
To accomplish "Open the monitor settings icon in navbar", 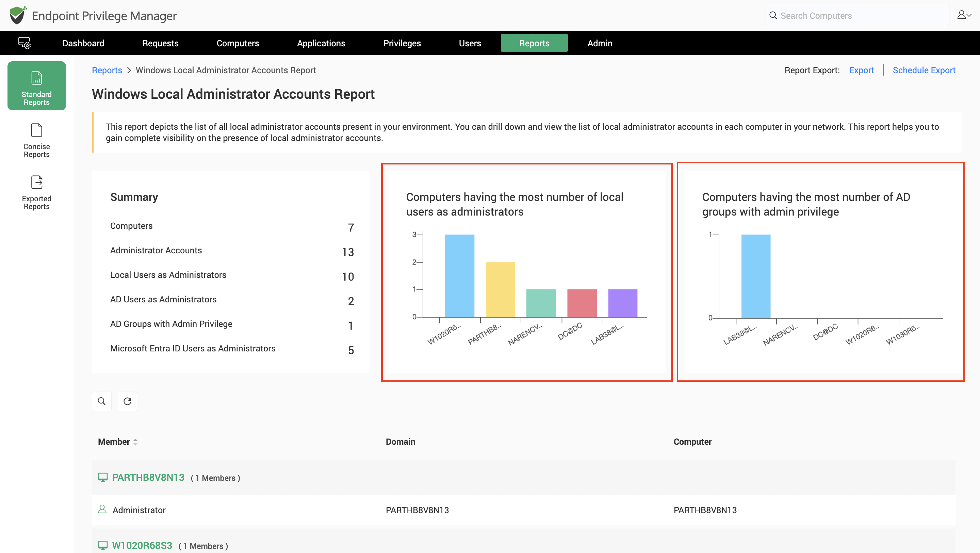I will 24,43.
